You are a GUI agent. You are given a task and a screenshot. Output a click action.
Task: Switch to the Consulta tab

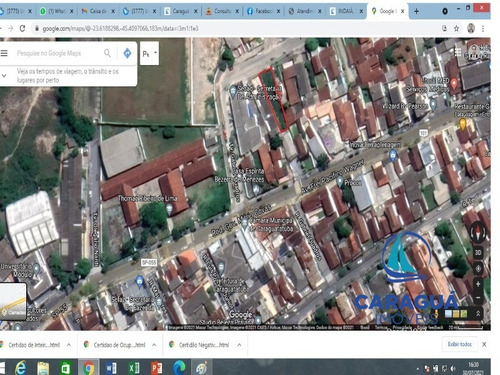tap(222, 11)
